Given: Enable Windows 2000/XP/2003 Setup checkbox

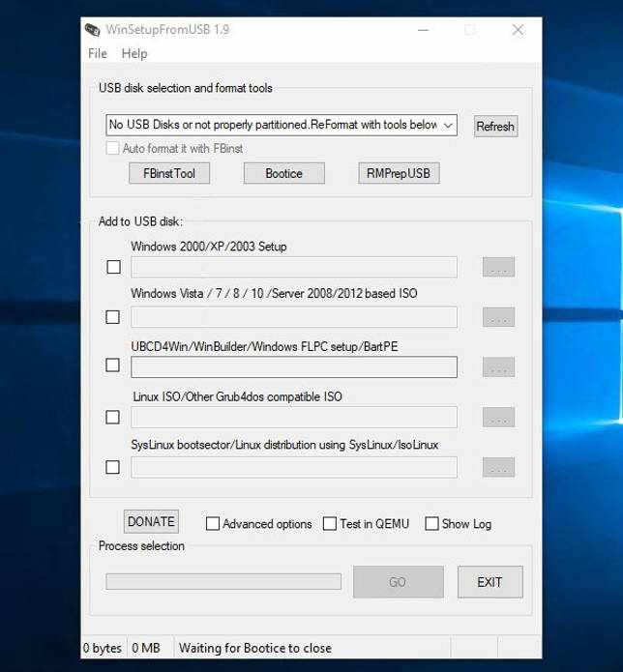Looking at the screenshot, I should (x=113, y=267).
